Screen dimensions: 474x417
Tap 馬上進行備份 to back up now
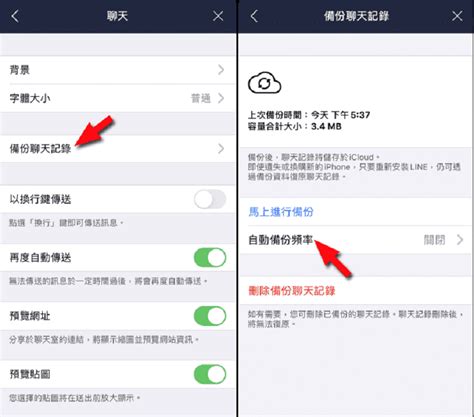pos(281,212)
